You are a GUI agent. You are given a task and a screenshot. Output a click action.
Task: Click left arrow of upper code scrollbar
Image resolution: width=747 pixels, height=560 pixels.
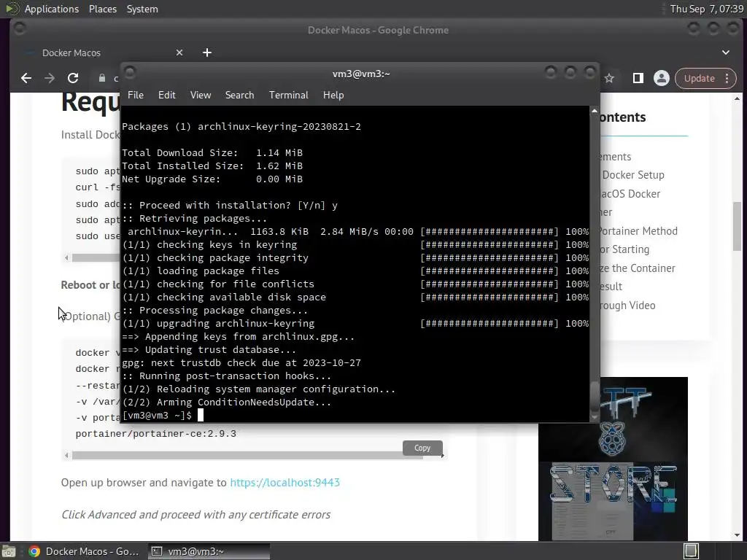click(x=66, y=257)
